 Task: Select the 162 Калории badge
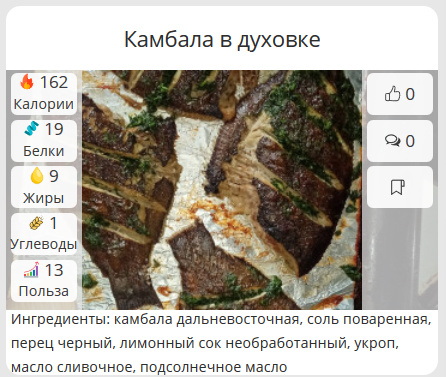[x=44, y=94]
